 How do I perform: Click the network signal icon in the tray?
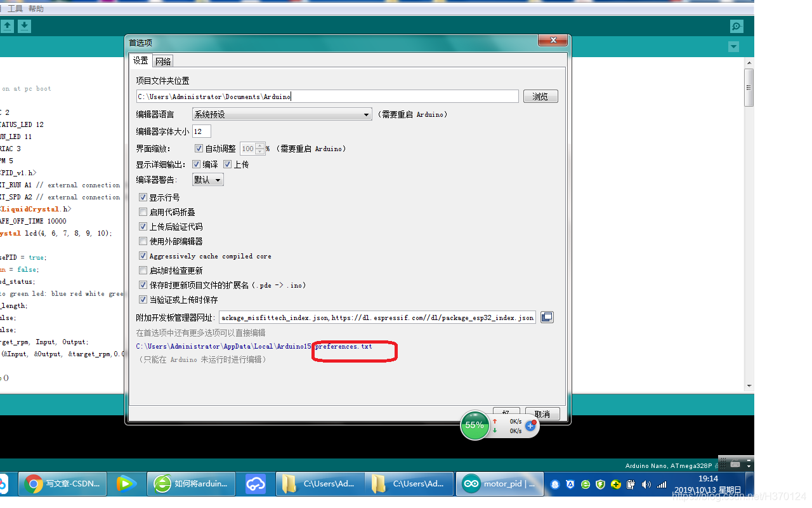point(662,484)
